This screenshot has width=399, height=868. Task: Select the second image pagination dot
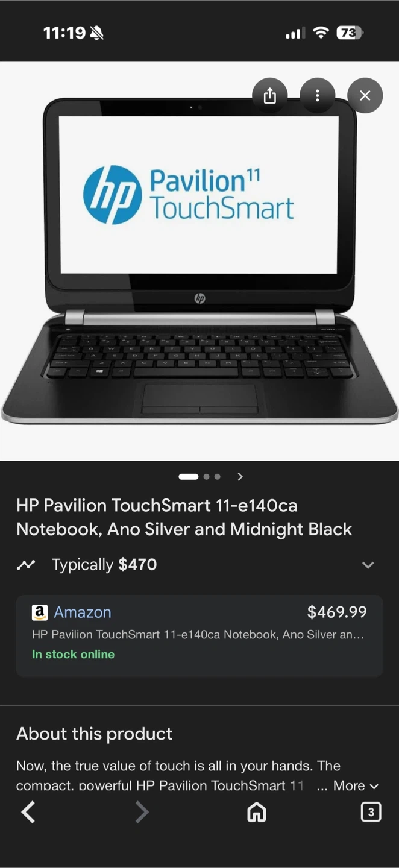tap(207, 477)
